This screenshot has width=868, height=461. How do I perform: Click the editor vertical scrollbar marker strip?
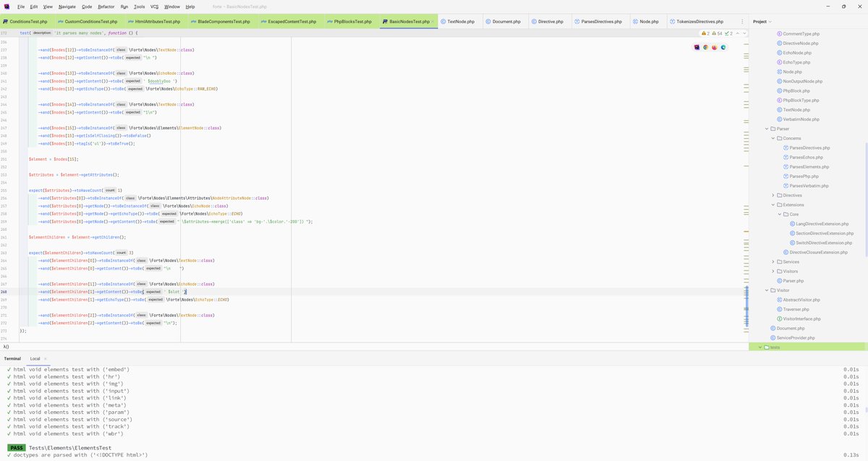[747, 188]
